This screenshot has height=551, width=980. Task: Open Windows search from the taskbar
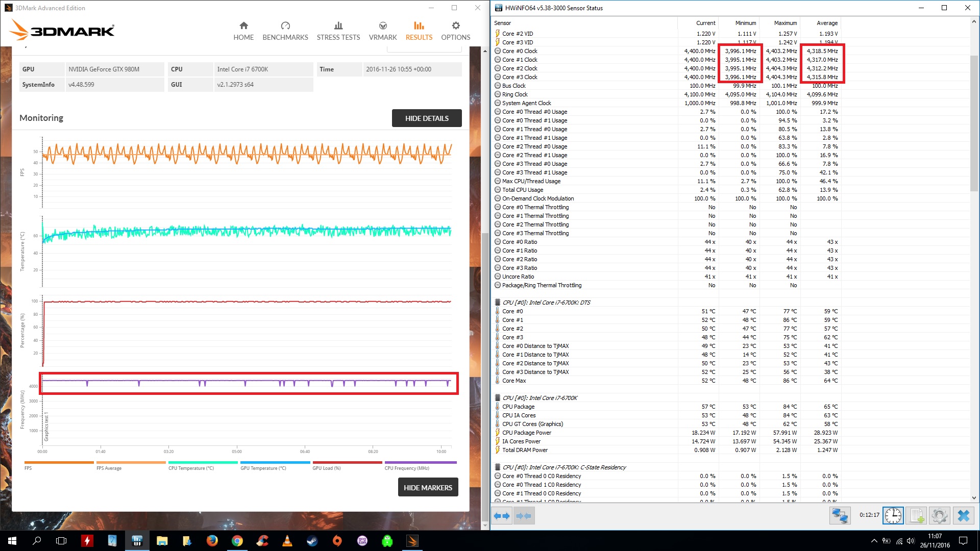tap(37, 541)
